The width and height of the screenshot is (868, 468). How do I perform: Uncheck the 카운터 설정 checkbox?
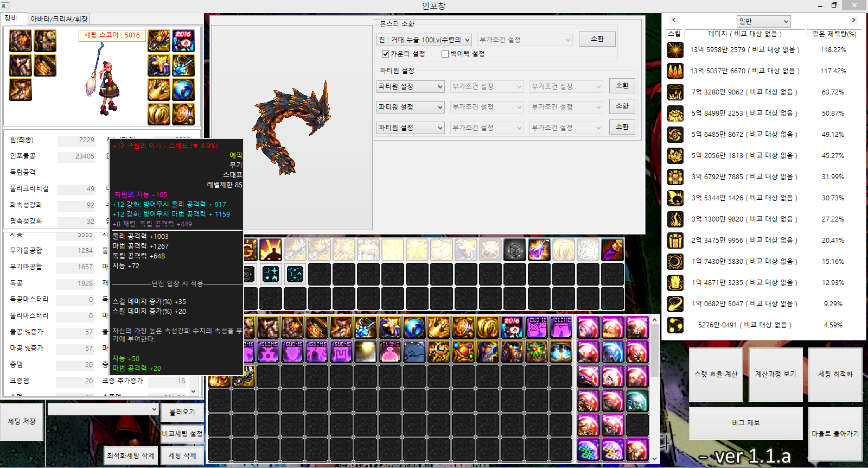point(385,54)
